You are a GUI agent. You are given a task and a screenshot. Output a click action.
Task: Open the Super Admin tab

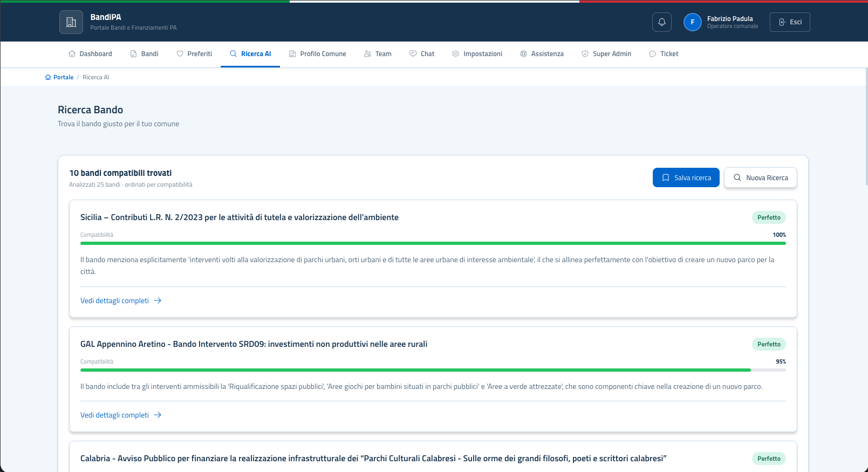(606, 54)
